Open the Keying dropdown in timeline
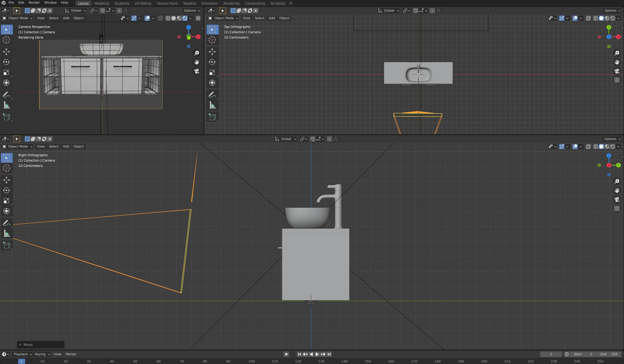Viewport: 624px width, 364px height. [x=42, y=354]
